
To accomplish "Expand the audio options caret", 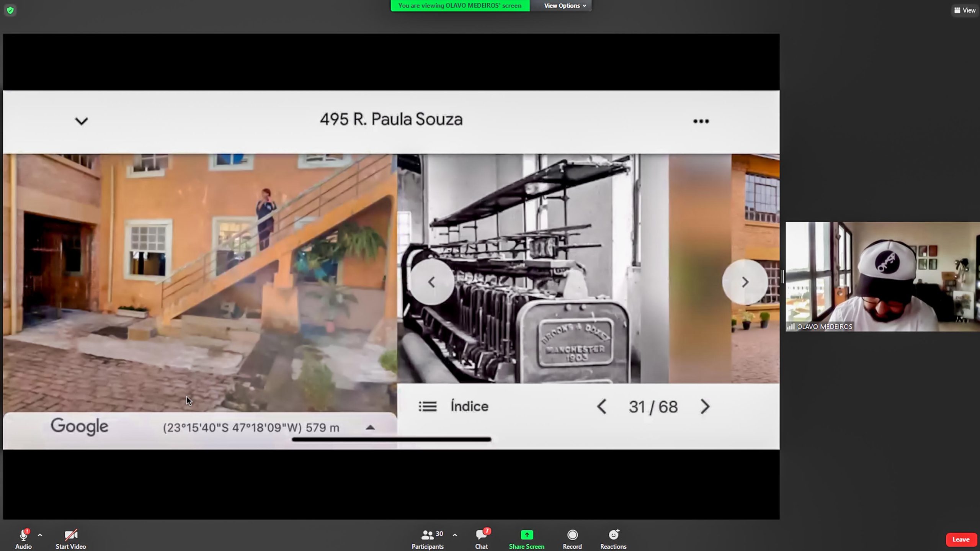I will [40, 535].
